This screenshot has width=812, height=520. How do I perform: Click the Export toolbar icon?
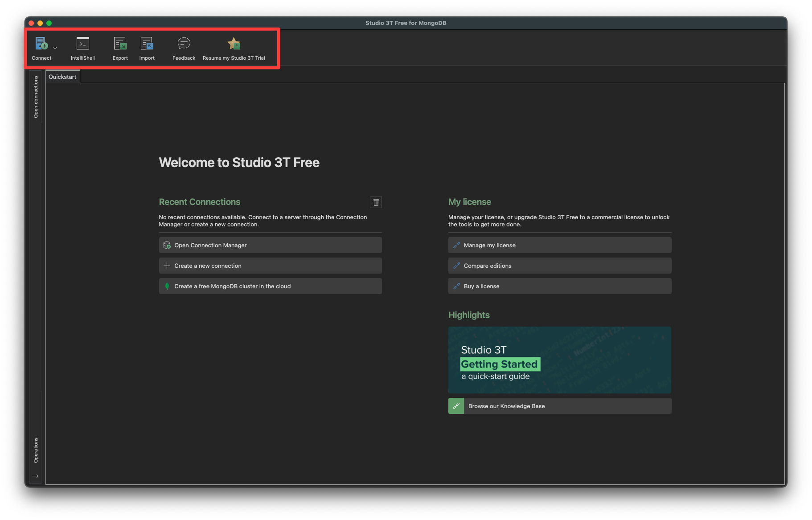[x=120, y=44]
